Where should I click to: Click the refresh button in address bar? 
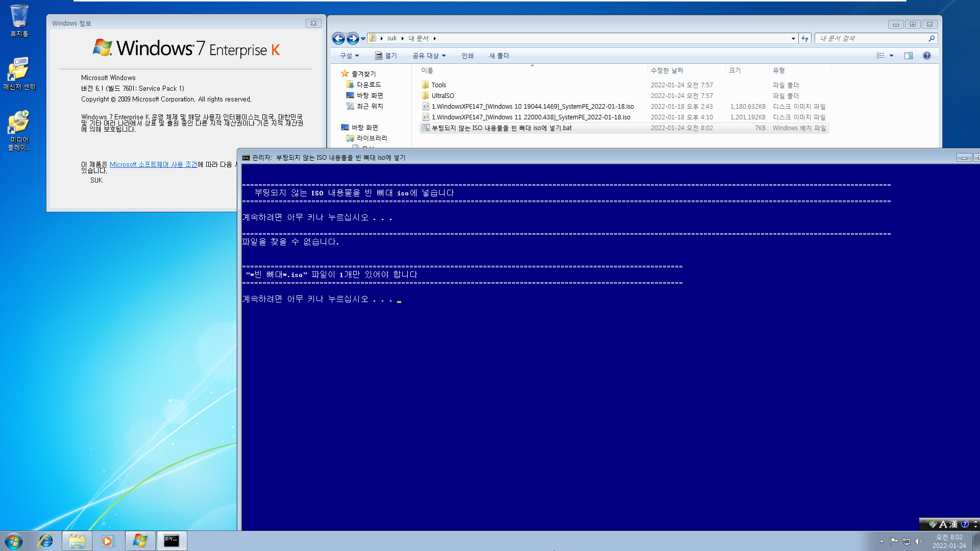pos(805,38)
